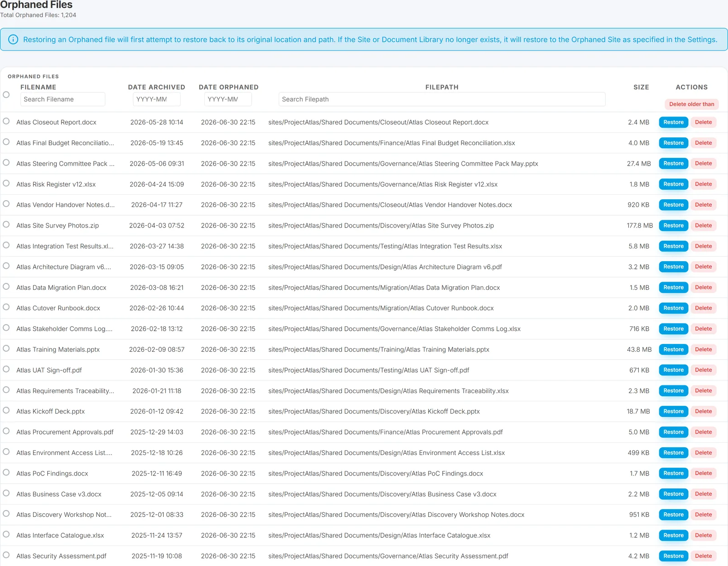Viewport: 728px width, 566px height.
Task: Click size value '27.4 MB'
Action: pos(639,163)
